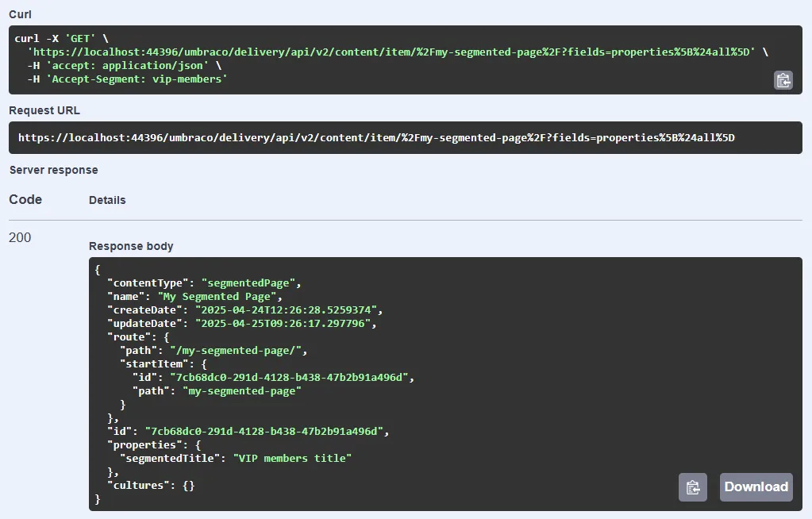Select the 200 status code
812x519 pixels.
click(20, 237)
